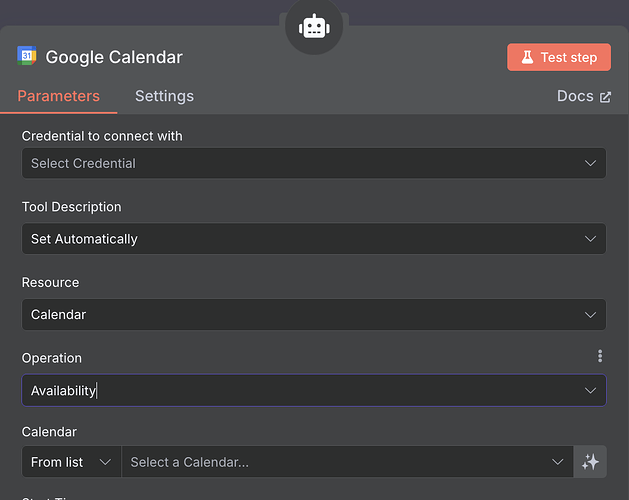Image resolution: width=629 pixels, height=500 pixels.
Task: Click the robot AI agent icon
Action: click(314, 27)
